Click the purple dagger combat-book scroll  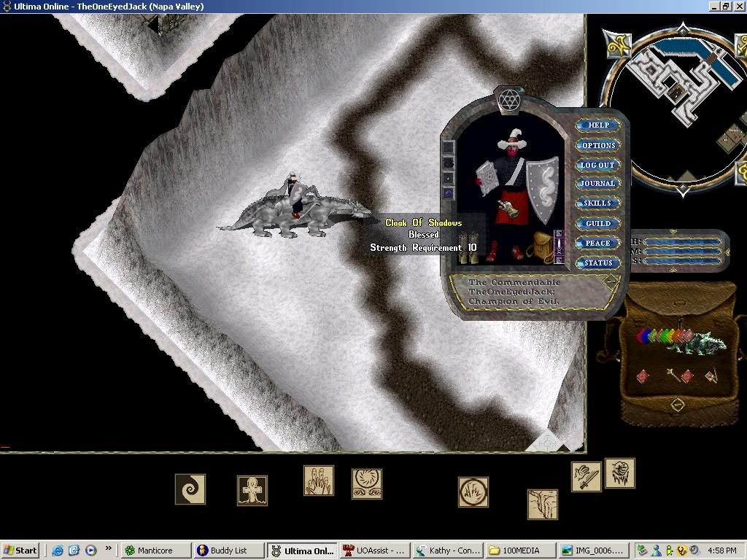[559, 246]
